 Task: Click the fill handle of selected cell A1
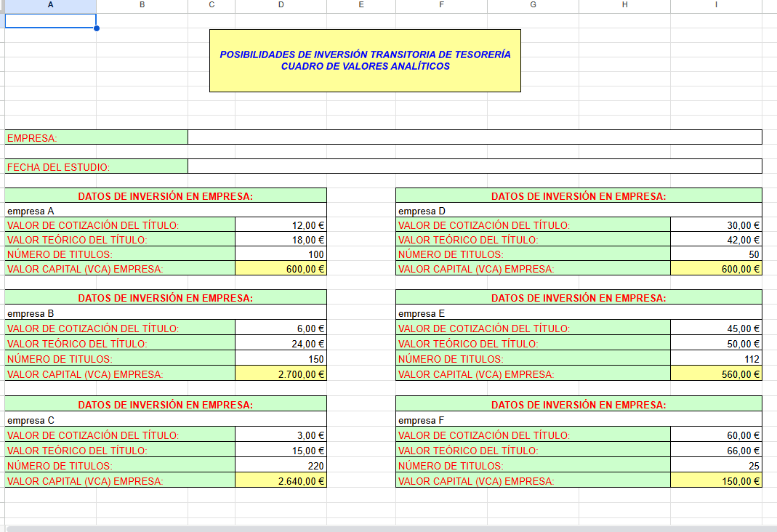coord(97,28)
